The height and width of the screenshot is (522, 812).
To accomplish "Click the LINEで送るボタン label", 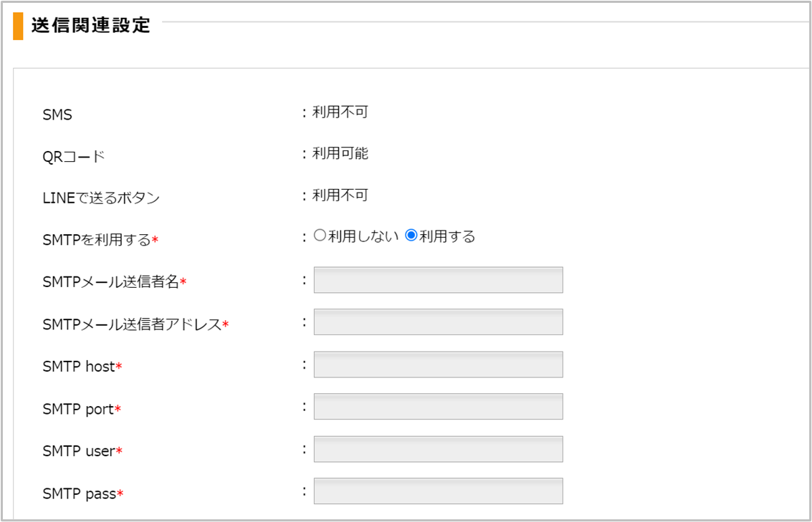I will (101, 198).
